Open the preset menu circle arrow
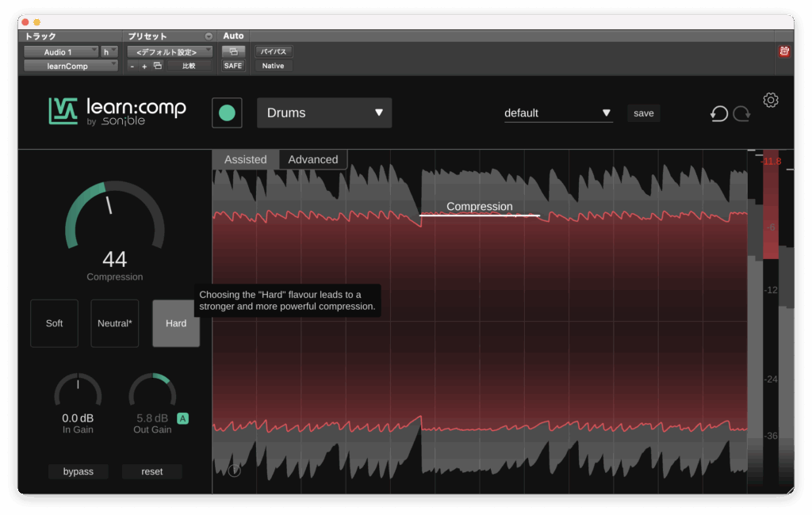The height and width of the screenshot is (515, 812). pyautogui.click(x=209, y=36)
